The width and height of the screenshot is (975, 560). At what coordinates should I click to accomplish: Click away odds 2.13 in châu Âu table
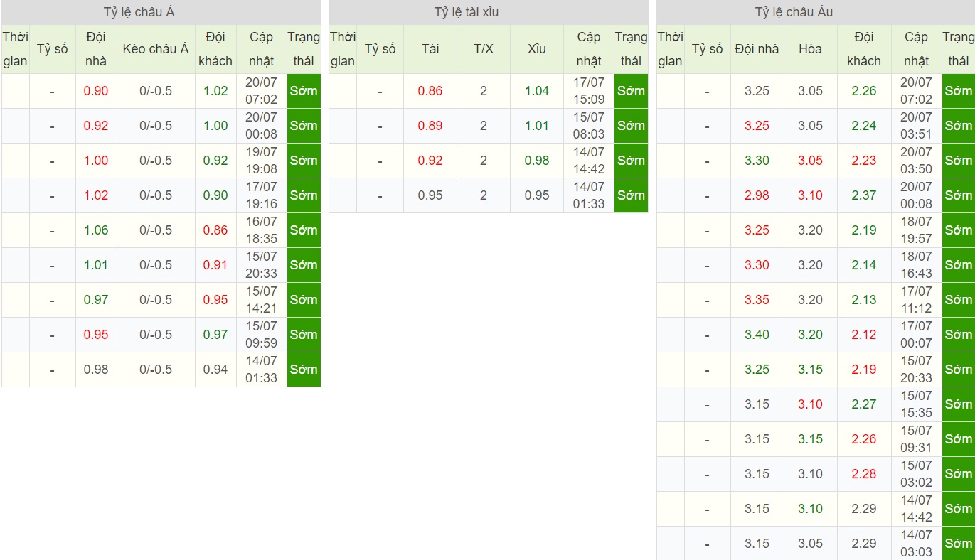[864, 300]
